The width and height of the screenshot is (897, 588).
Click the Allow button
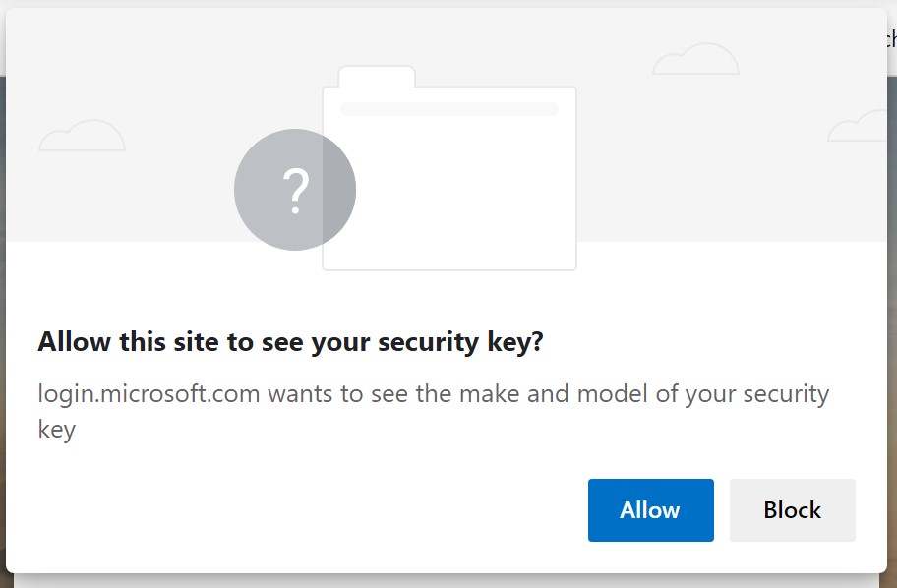650,510
